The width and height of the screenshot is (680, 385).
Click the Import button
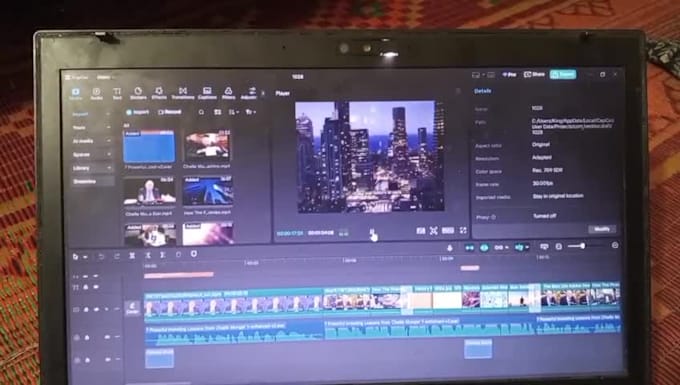coord(137,112)
